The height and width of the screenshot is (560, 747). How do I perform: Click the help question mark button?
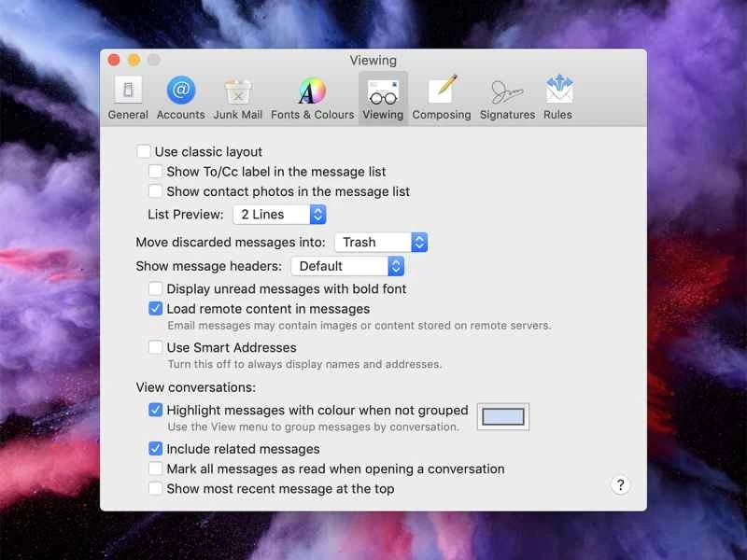[x=620, y=485]
